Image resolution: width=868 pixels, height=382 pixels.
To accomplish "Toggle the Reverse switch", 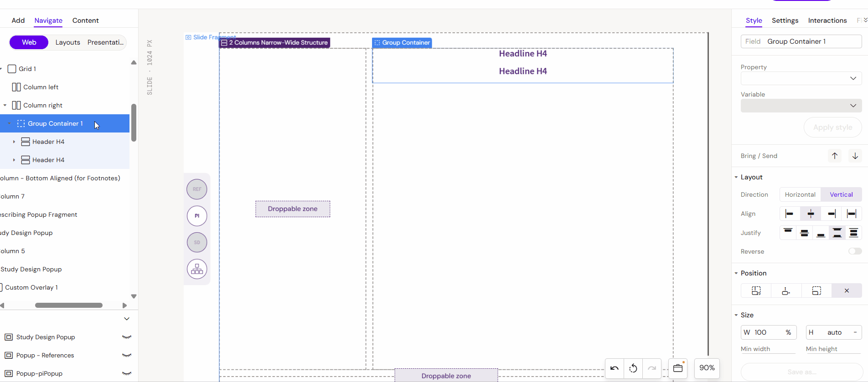I will tap(855, 251).
